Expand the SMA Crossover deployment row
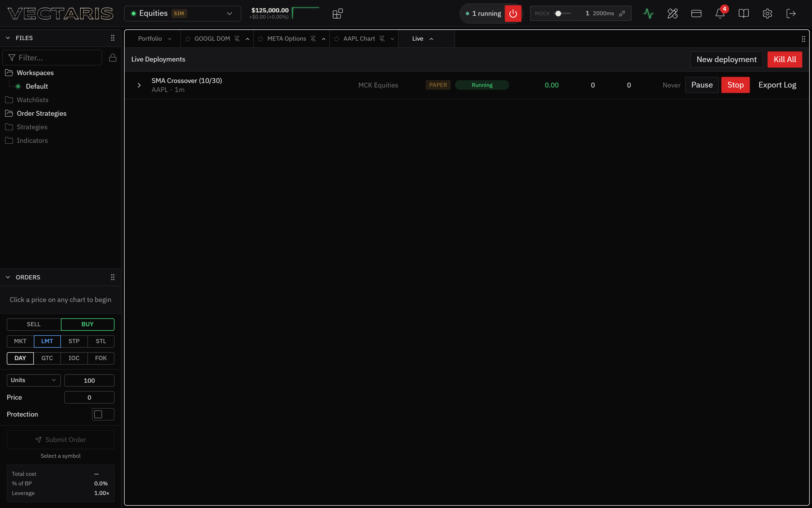This screenshot has height=508, width=812. (139, 85)
